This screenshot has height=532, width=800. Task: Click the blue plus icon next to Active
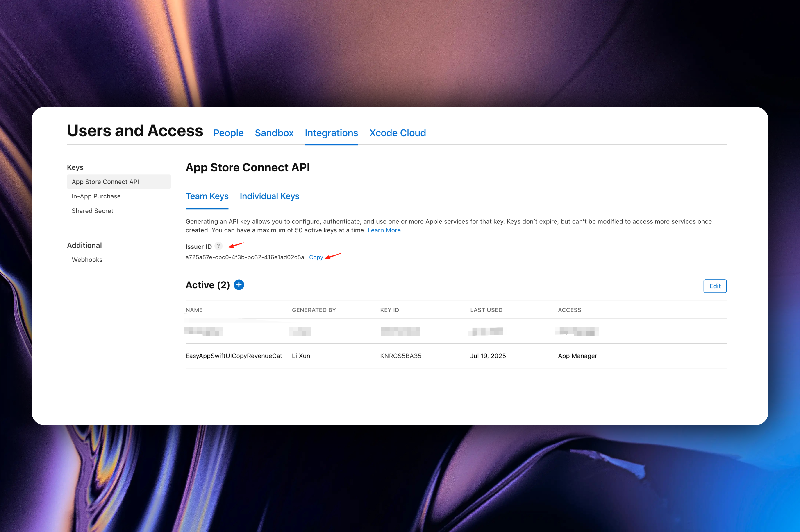(x=239, y=285)
